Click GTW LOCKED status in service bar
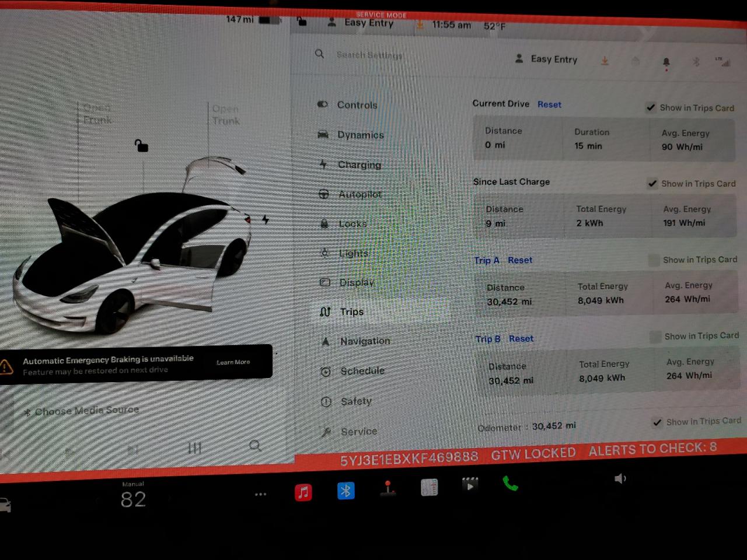Image resolution: width=747 pixels, height=560 pixels. click(x=533, y=454)
